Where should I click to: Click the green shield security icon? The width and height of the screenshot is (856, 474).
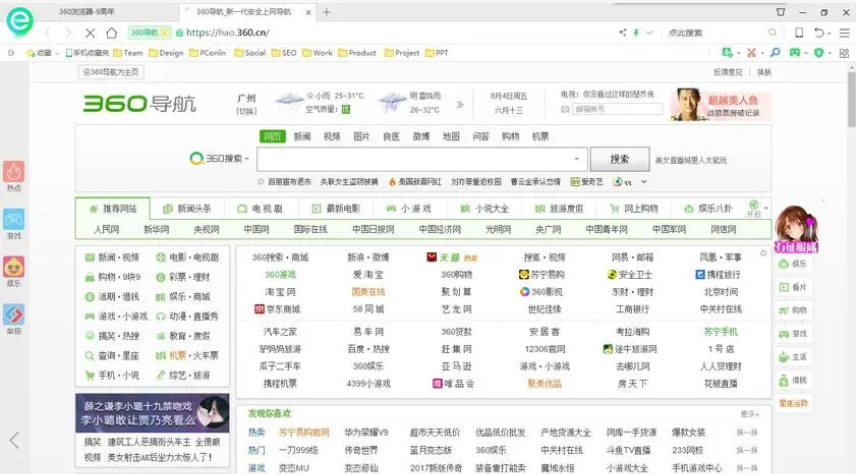tap(818, 53)
